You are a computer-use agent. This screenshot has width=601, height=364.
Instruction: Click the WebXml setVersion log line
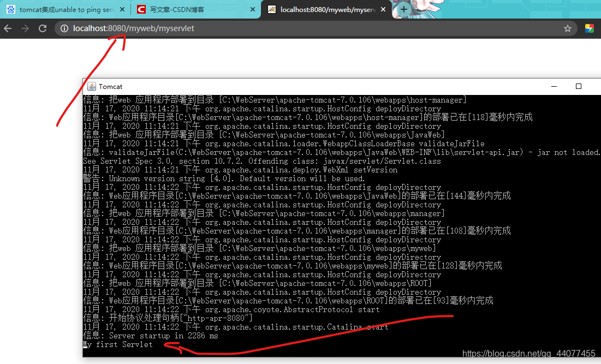tap(240, 170)
